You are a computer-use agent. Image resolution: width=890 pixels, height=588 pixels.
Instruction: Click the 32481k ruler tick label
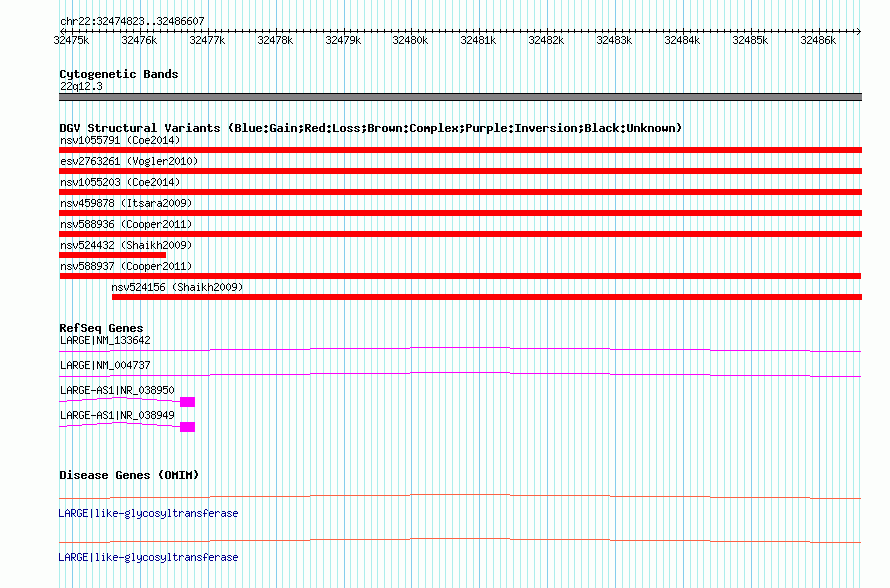coord(478,40)
